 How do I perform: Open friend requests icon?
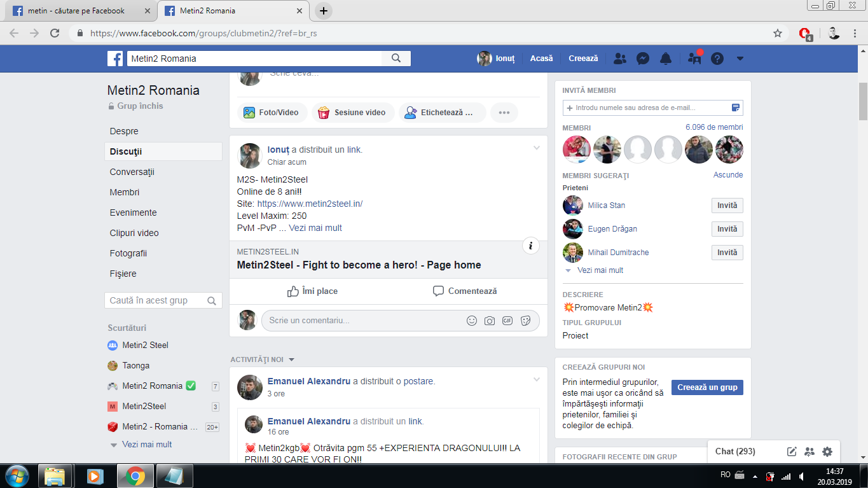point(620,59)
